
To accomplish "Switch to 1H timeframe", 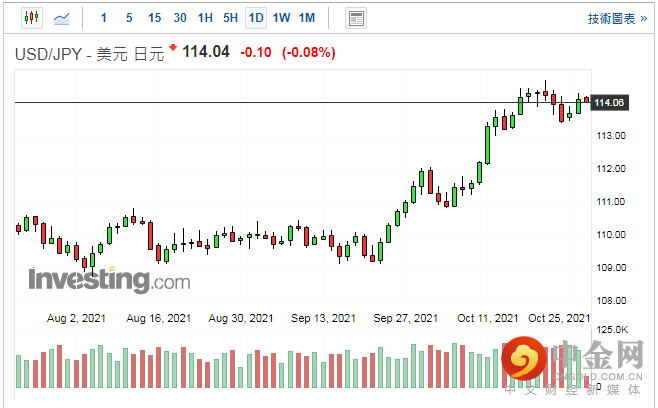I will click(x=205, y=18).
